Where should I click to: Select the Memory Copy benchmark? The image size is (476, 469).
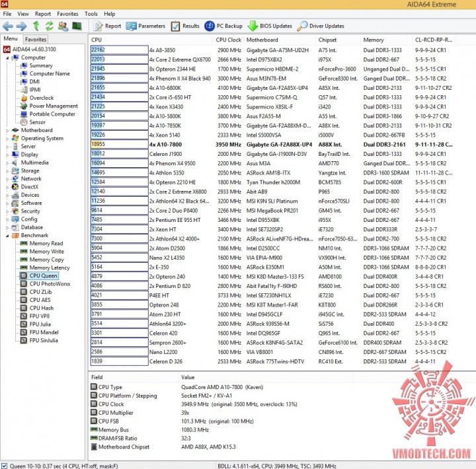pyautogui.click(x=46, y=260)
